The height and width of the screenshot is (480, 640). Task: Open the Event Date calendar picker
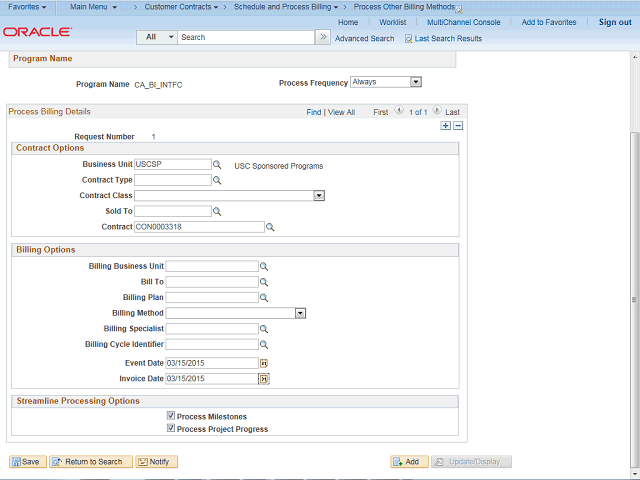click(x=264, y=363)
